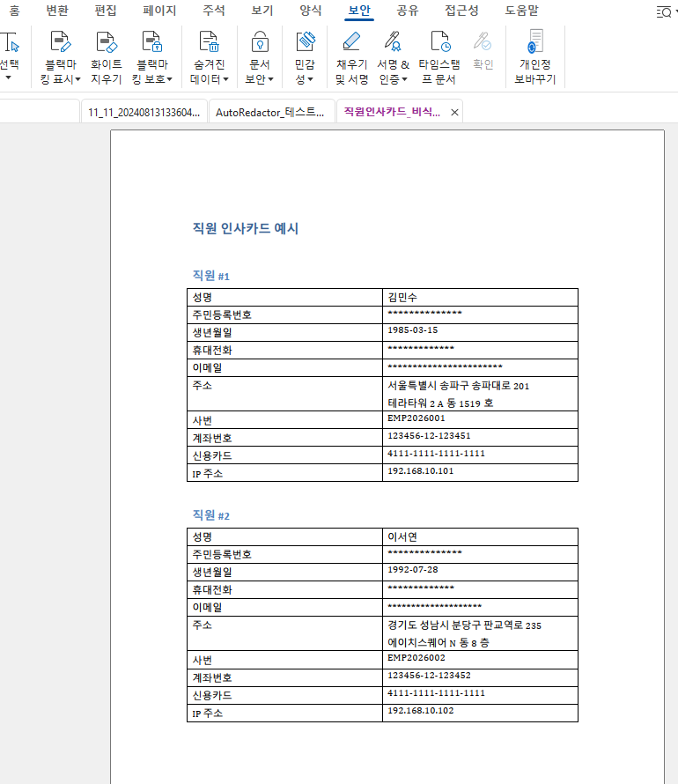Expand the 블랙마킹 표시 dropdown arrow

click(x=77, y=79)
